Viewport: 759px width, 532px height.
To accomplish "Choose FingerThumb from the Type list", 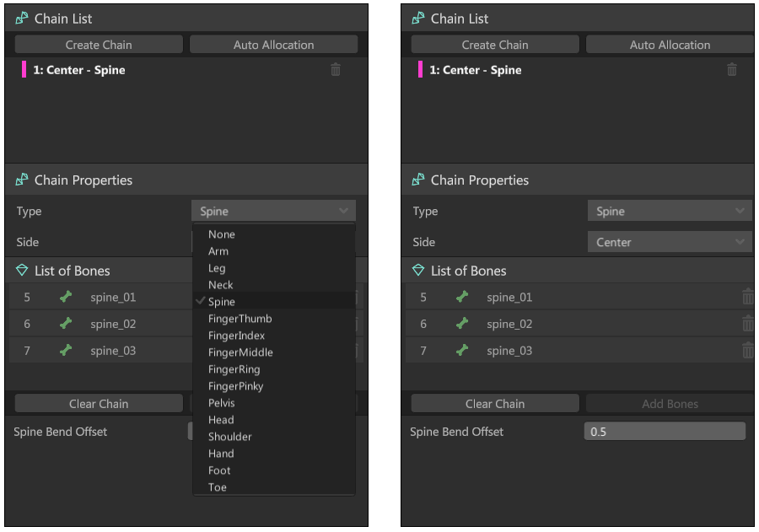I will (240, 319).
